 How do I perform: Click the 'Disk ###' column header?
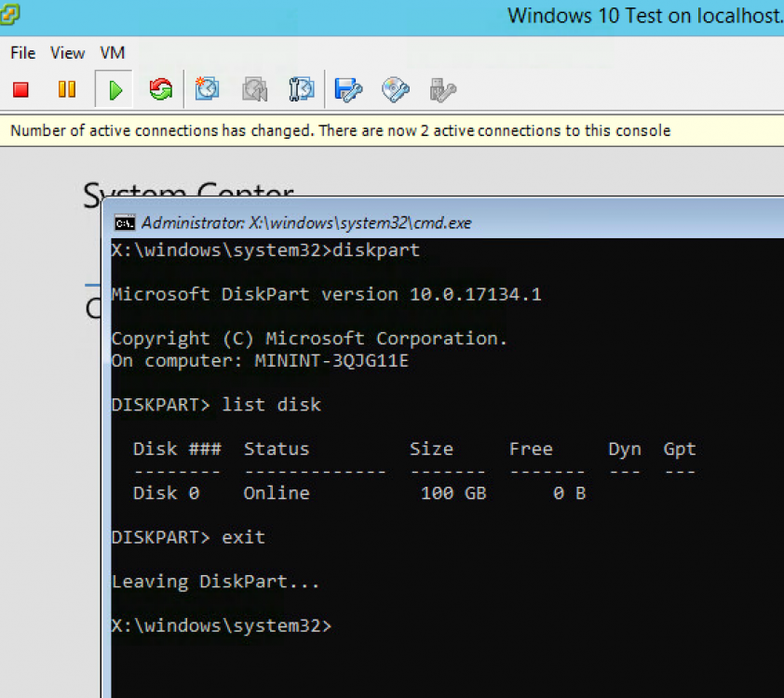(177, 449)
